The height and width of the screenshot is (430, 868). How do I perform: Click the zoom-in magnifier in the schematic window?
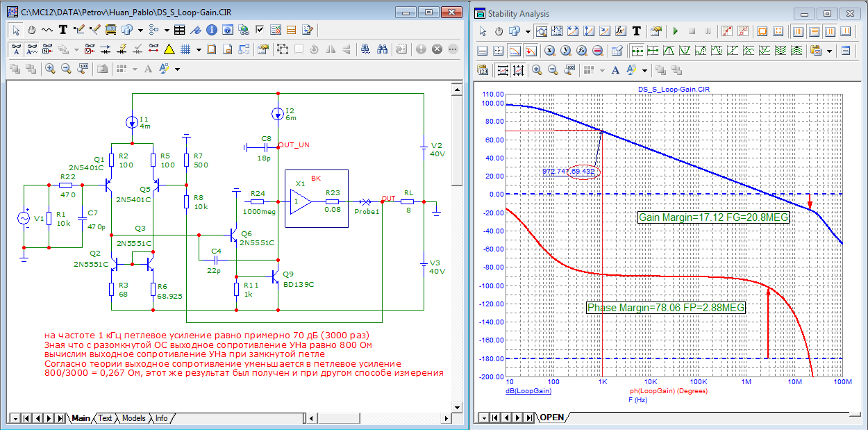[x=50, y=69]
